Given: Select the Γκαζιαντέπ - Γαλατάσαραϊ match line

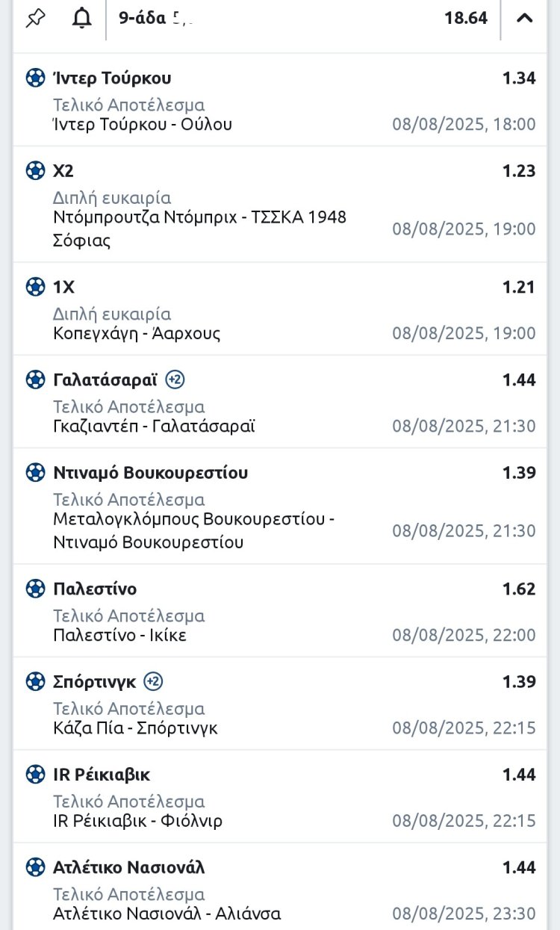Looking at the screenshot, I should (x=155, y=427).
